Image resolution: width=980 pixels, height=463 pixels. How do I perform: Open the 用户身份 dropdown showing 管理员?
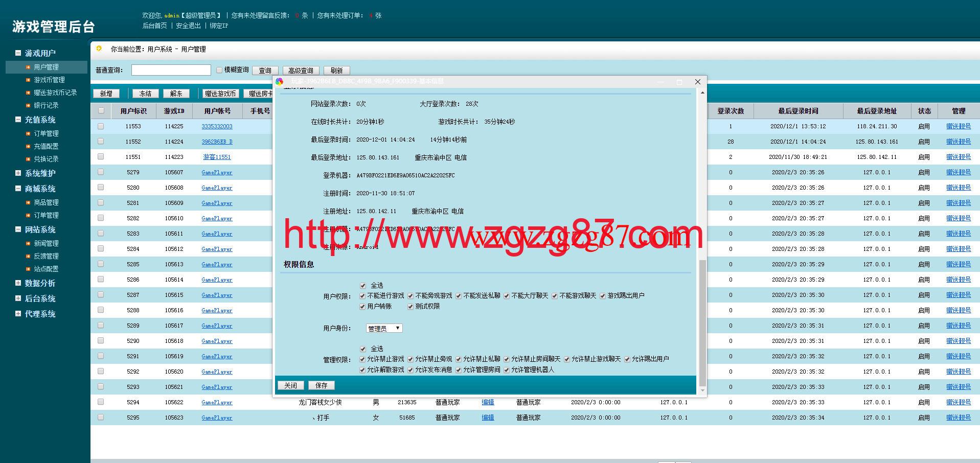click(384, 328)
